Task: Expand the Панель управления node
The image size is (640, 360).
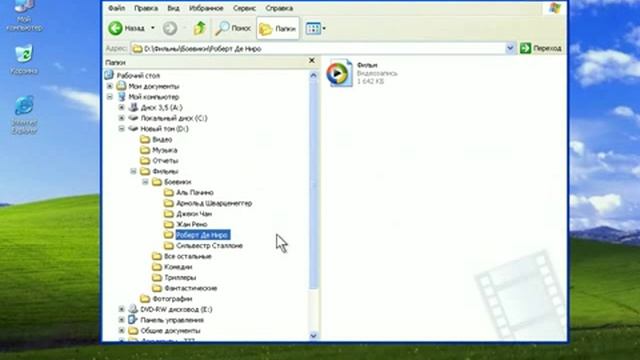Action: point(122,320)
